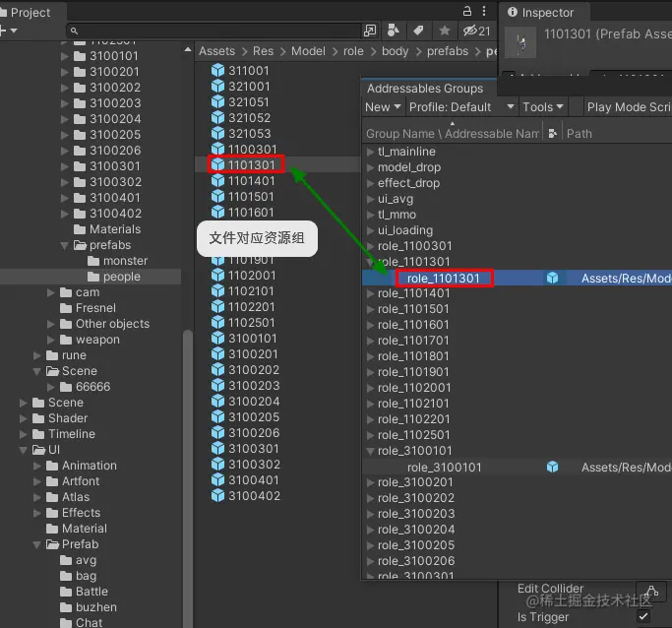Expand the ui_avg group
This screenshot has height=628, width=672.
pyautogui.click(x=370, y=199)
